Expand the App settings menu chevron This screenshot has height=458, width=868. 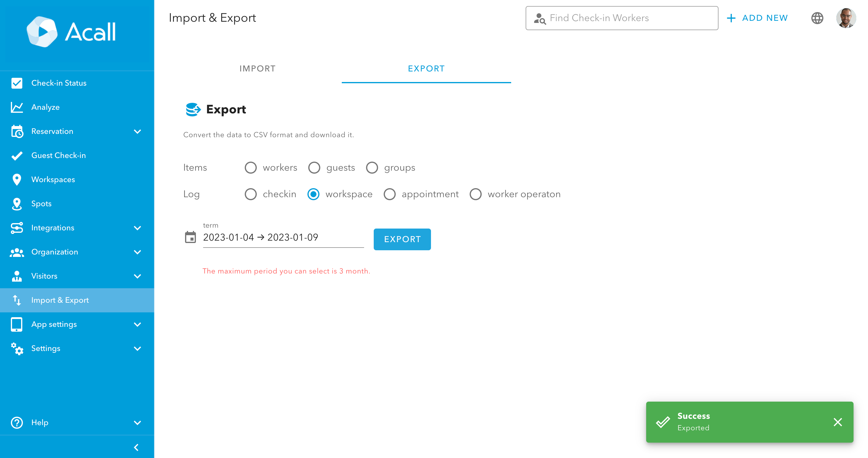(x=137, y=324)
